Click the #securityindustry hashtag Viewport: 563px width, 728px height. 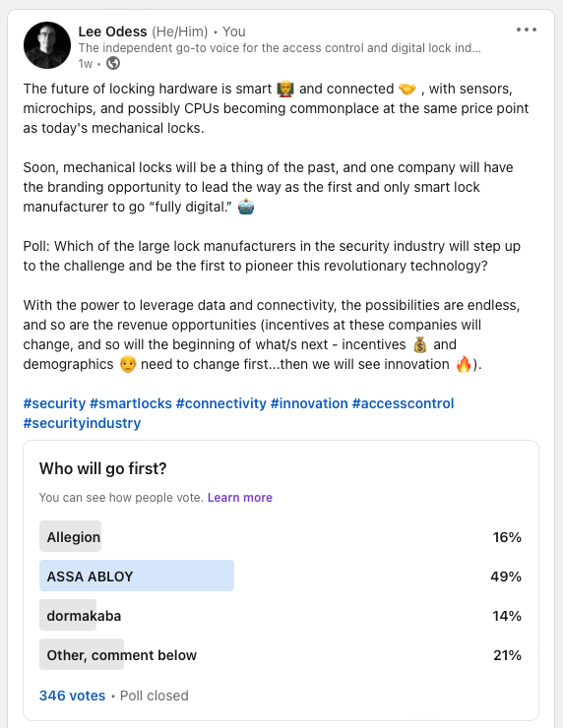click(82, 423)
